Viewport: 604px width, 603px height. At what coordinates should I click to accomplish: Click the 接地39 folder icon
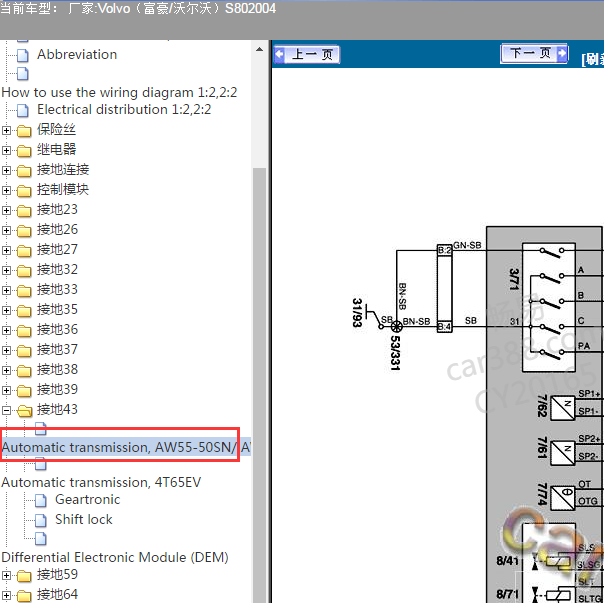[x=24, y=391]
